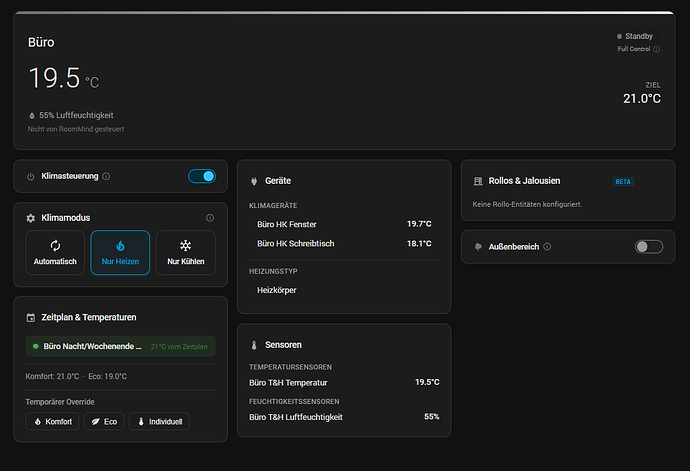
Task: Click the humidity droplet icon
Action: tap(32, 116)
